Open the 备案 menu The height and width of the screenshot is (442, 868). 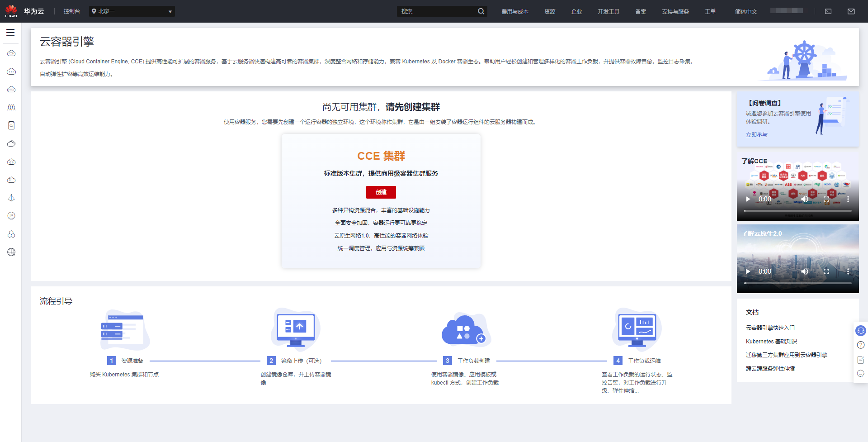coord(641,11)
